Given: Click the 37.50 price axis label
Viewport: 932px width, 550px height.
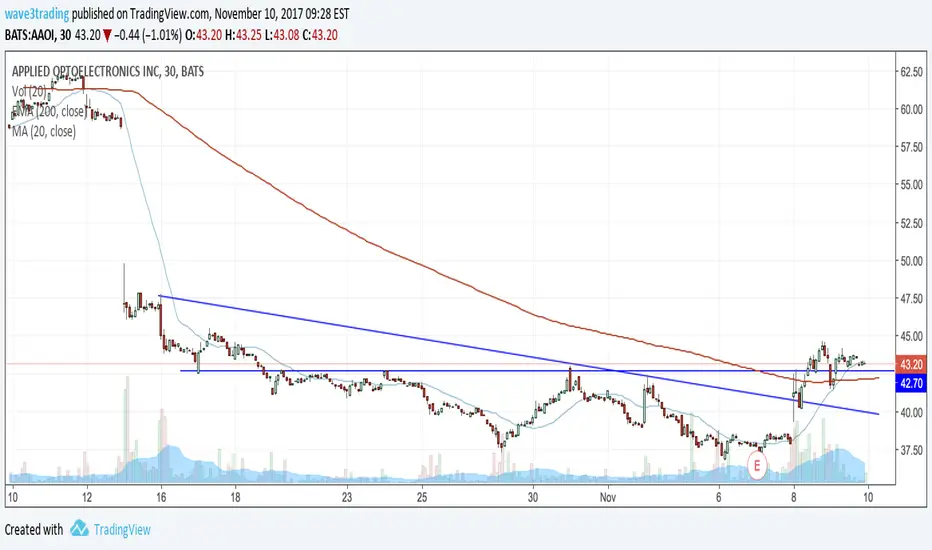Looking at the screenshot, I should pyautogui.click(x=912, y=450).
